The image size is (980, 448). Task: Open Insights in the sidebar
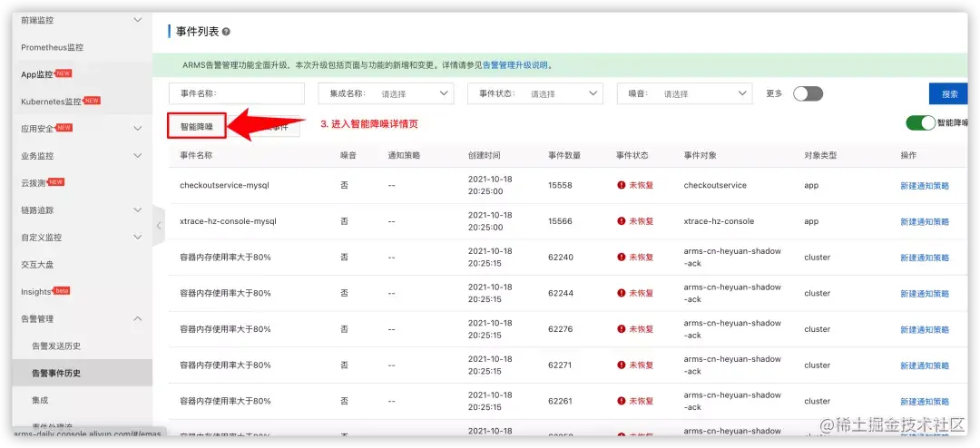click(x=36, y=292)
